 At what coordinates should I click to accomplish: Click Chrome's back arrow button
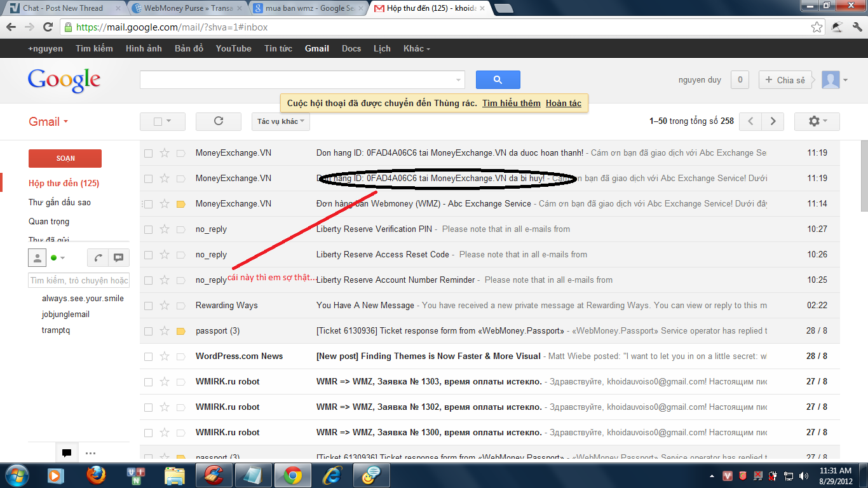click(x=11, y=27)
